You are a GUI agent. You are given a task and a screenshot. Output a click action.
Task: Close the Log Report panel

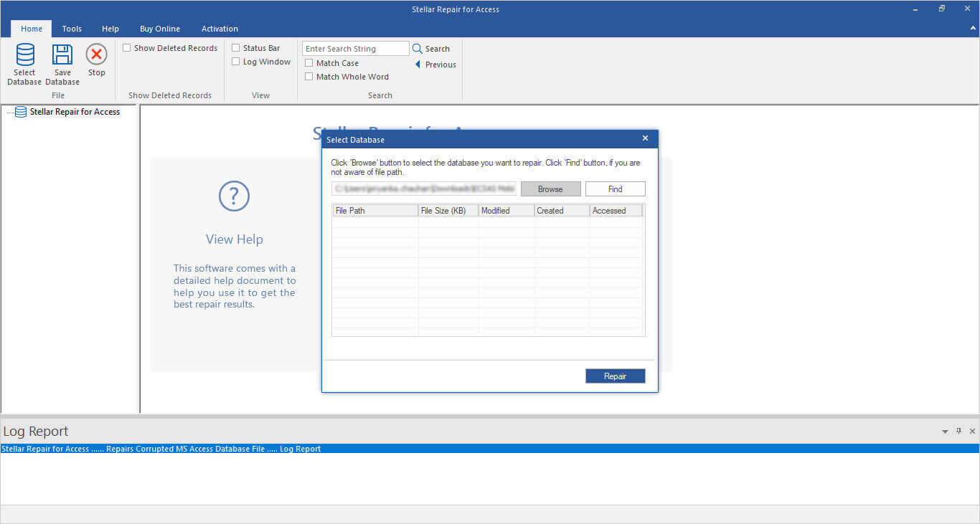(x=972, y=432)
